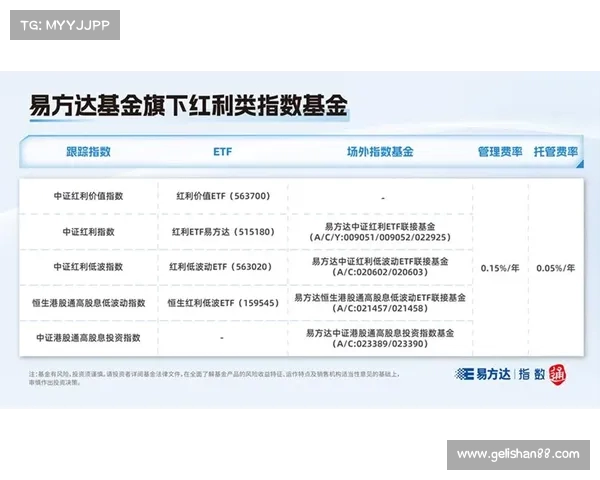Screen dimensions: 600x480
Task: Click the 管理费率 column header
Action: click(x=500, y=152)
